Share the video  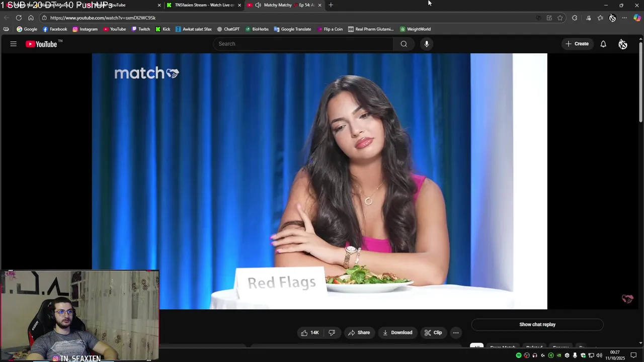click(359, 332)
